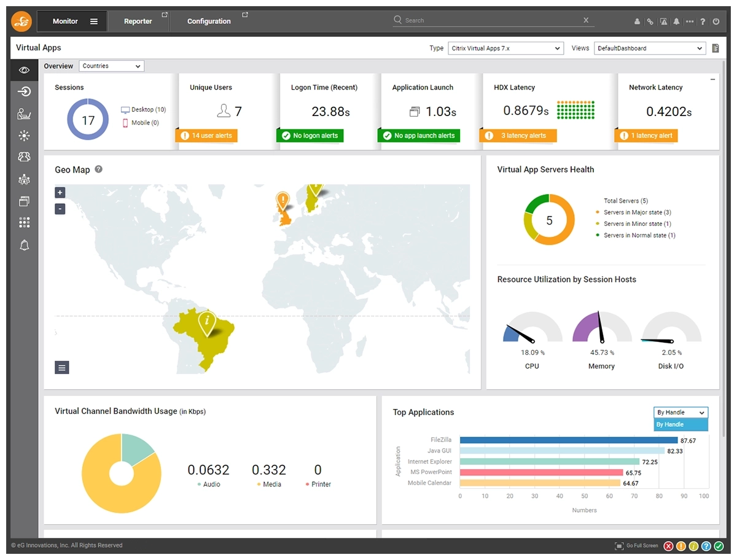Screen dimensions: 737x560
Task: Collapse the metrics panel with minus sign
Action: click(712, 80)
